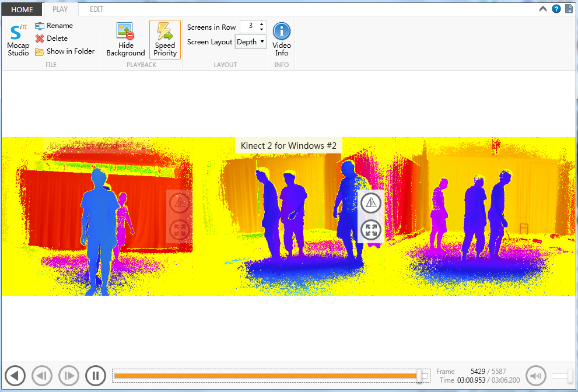Collapse the ribbon with the chevron arrow
Viewport: 578px width, 392px height.
pyautogui.click(x=542, y=9)
